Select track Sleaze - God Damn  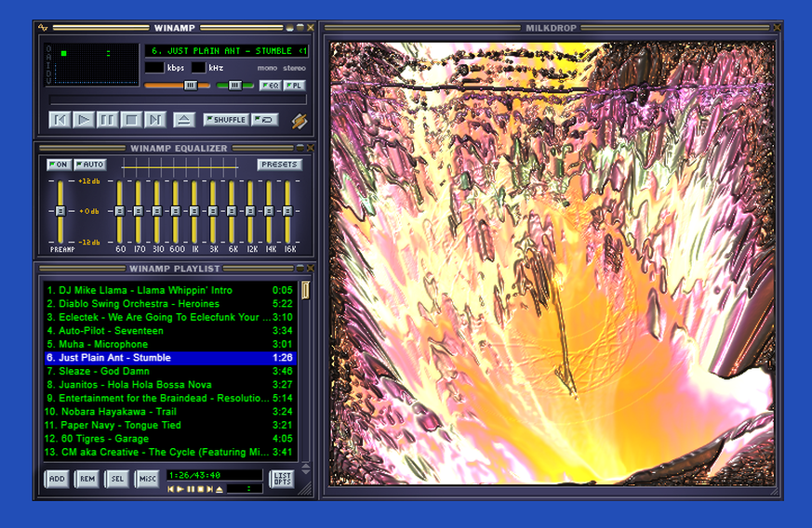[x=170, y=371]
